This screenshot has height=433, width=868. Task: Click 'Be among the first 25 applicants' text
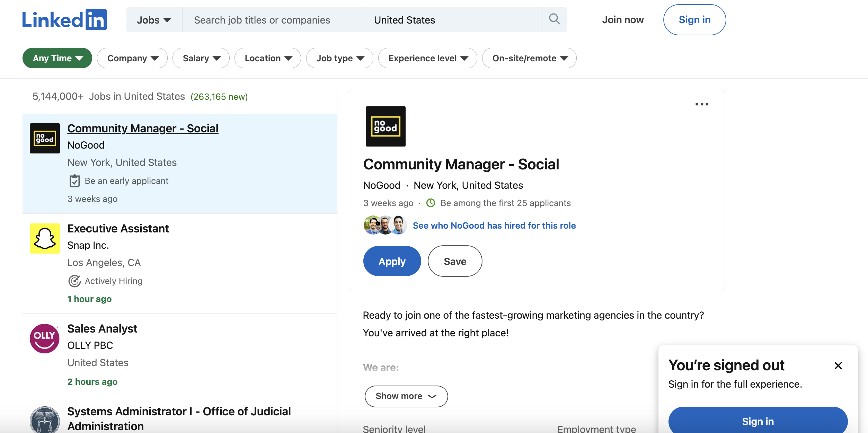505,203
